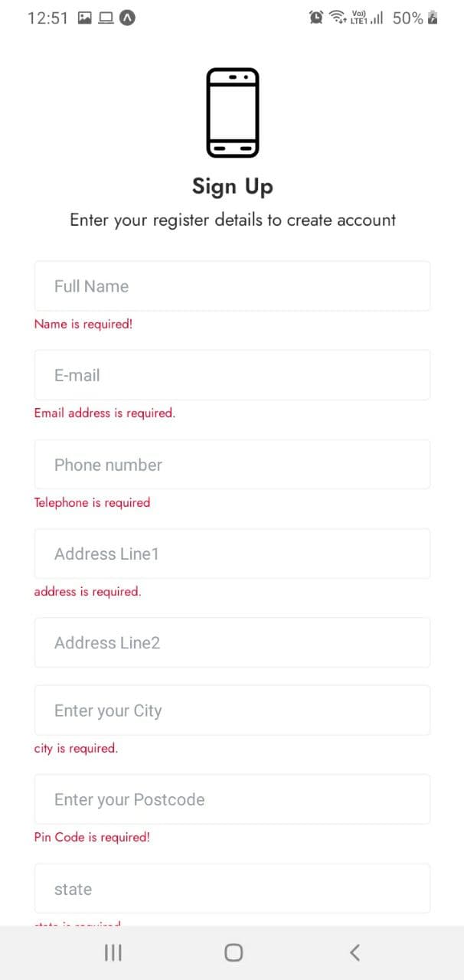Tap the Sign Up heading
The width and height of the screenshot is (464, 980).
tap(233, 187)
